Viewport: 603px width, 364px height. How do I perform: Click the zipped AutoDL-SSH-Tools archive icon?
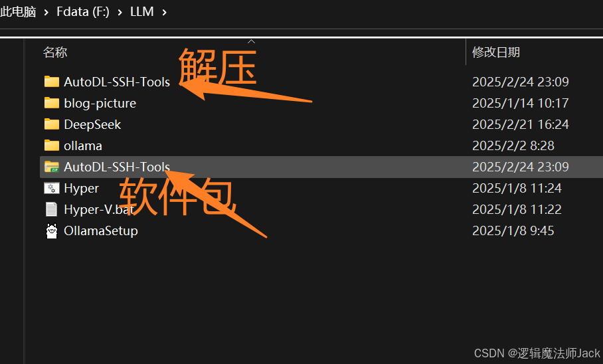pyautogui.click(x=51, y=167)
